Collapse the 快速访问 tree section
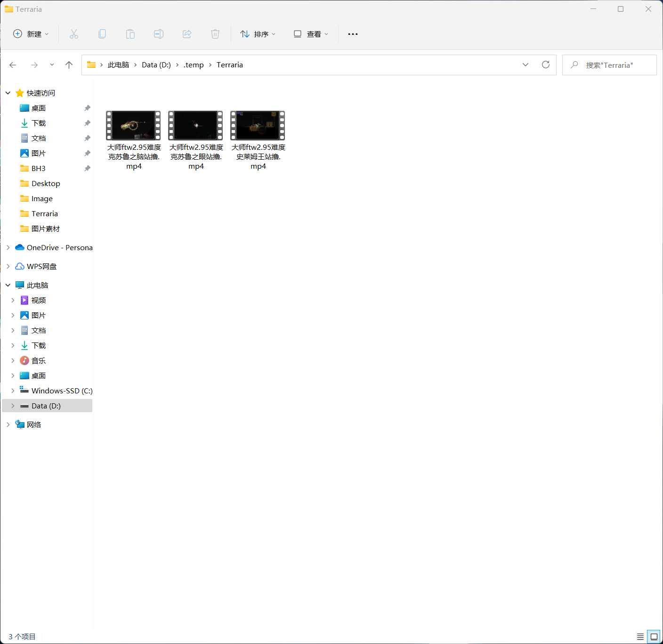The width and height of the screenshot is (663, 644). [x=8, y=93]
